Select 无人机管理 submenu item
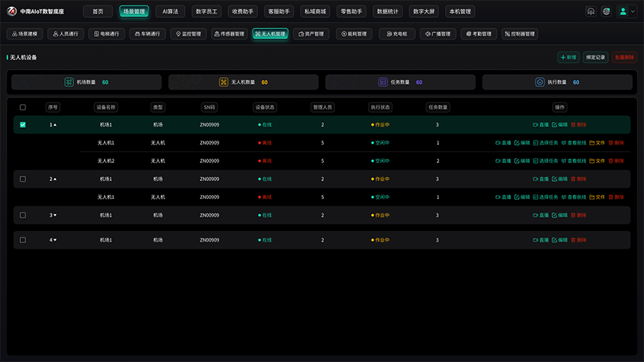Screen dimensions: 644x362 pyautogui.click(x=270, y=34)
